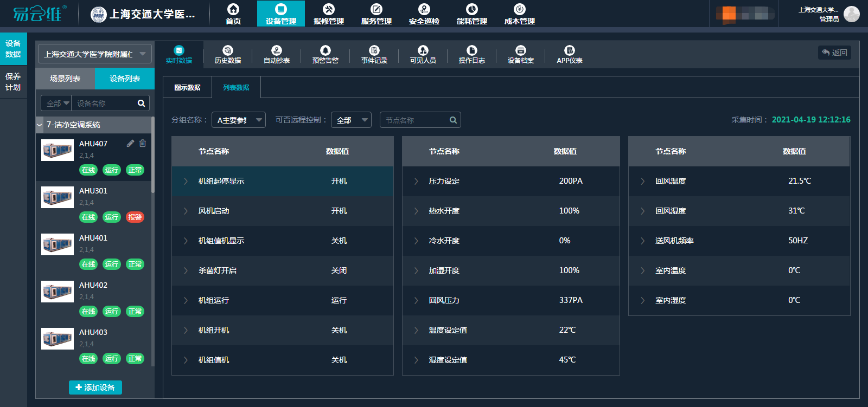Click the edit pencil icon for AHU407

coord(130,144)
